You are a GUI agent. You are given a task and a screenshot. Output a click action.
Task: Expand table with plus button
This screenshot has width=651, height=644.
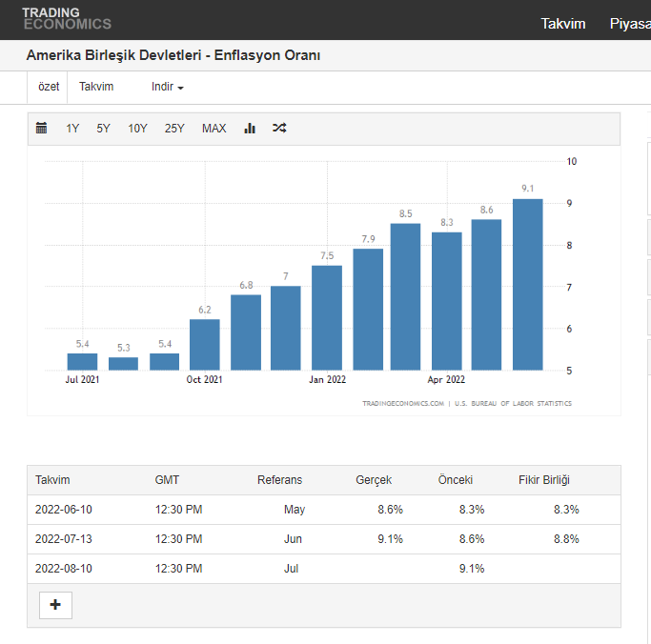[x=55, y=605]
